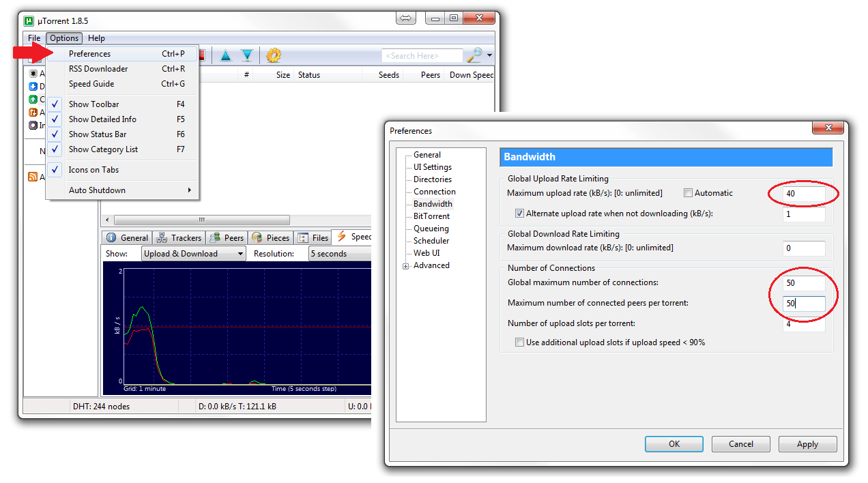The width and height of the screenshot is (868, 483).
Task: Select UI Settings in the Preferences tree
Action: 433,167
